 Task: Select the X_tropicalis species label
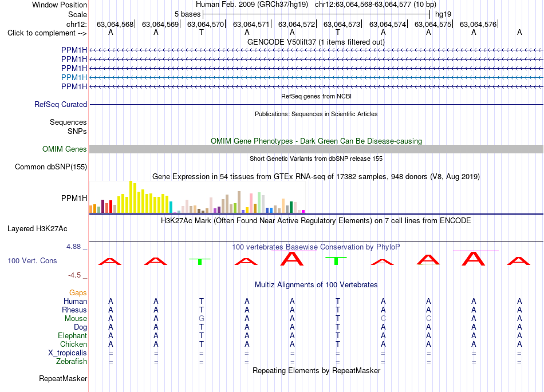68,353
